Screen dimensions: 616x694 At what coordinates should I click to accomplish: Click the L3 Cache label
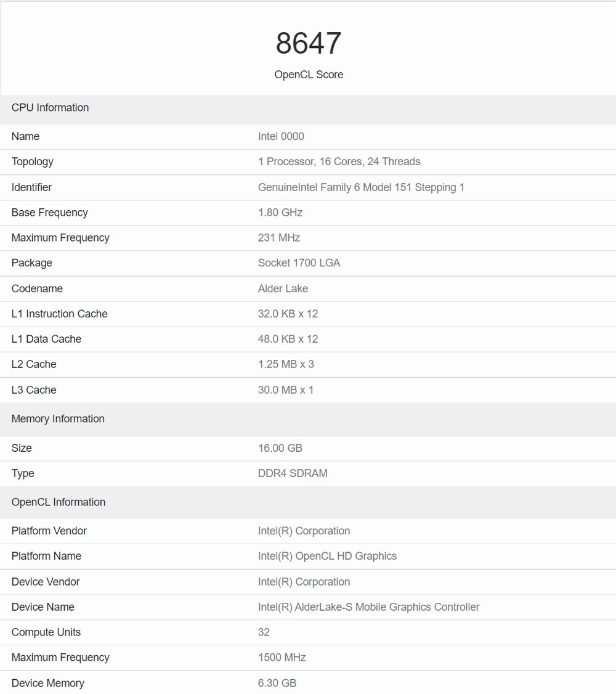point(34,390)
